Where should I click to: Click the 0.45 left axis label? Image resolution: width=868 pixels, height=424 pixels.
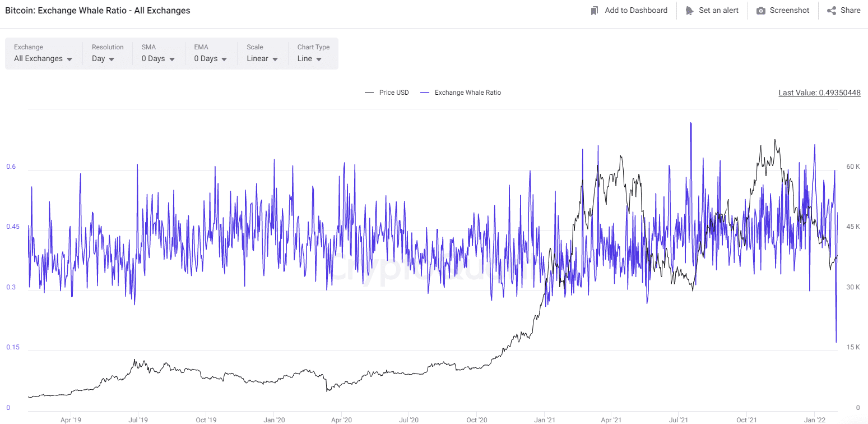pos(12,227)
